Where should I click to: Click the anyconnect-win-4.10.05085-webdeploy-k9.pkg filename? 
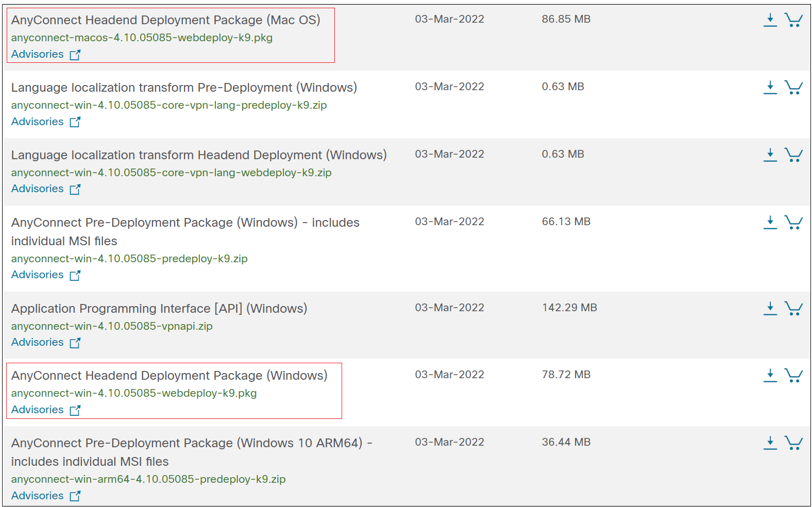point(134,393)
